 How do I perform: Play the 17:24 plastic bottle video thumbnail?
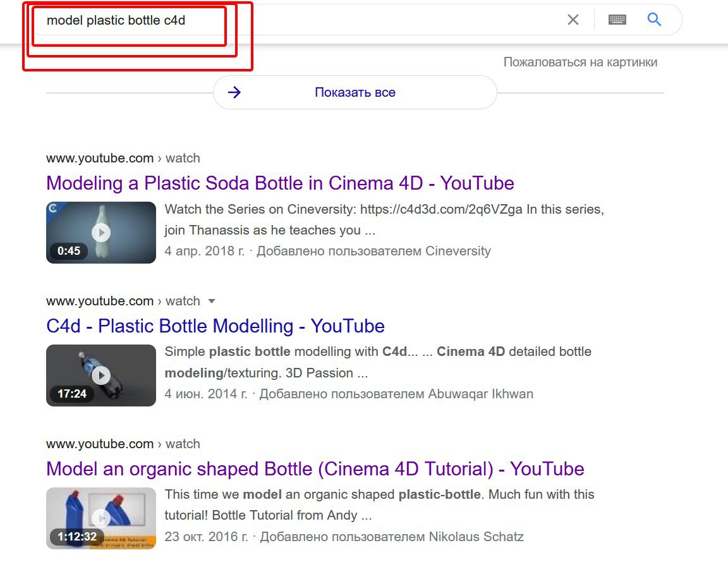101,376
